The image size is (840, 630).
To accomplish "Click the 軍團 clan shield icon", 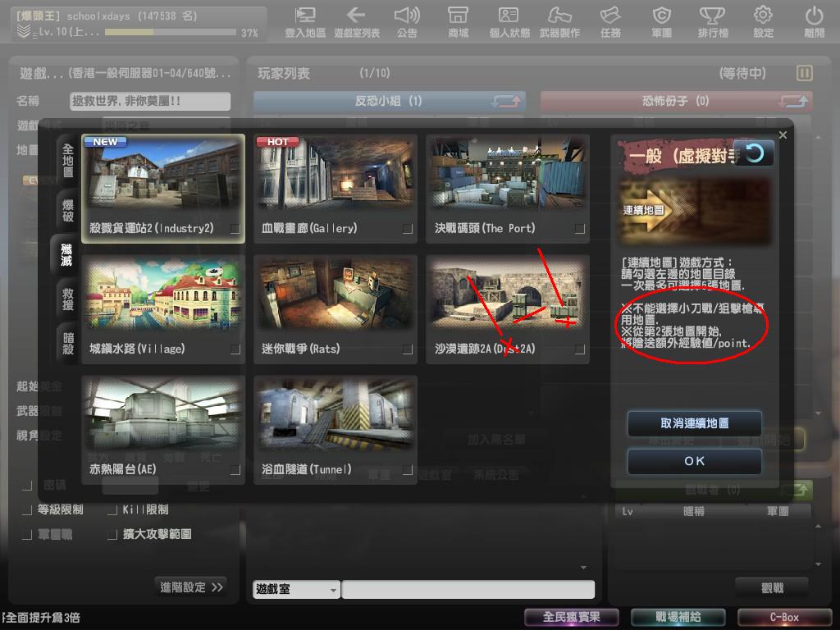I will tap(661, 22).
